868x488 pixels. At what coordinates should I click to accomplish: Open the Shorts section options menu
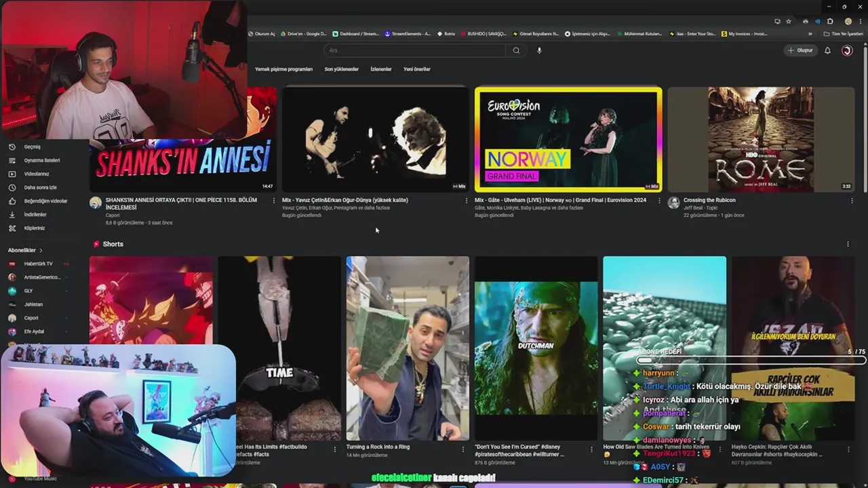[x=848, y=244]
